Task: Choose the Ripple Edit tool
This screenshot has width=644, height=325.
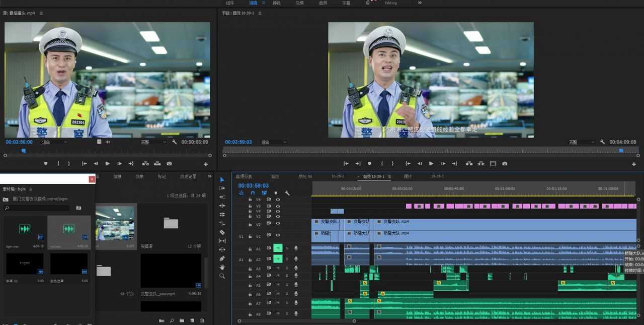Action: pos(222,206)
